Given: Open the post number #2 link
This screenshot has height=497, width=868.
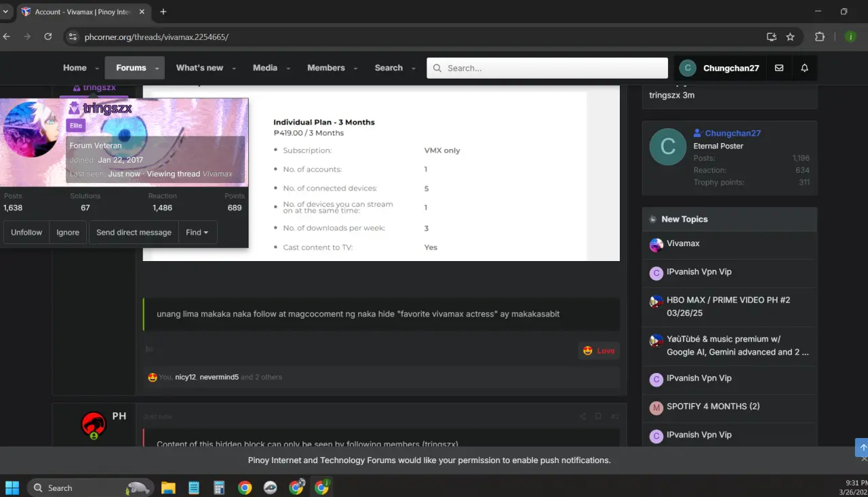Looking at the screenshot, I should [x=614, y=416].
